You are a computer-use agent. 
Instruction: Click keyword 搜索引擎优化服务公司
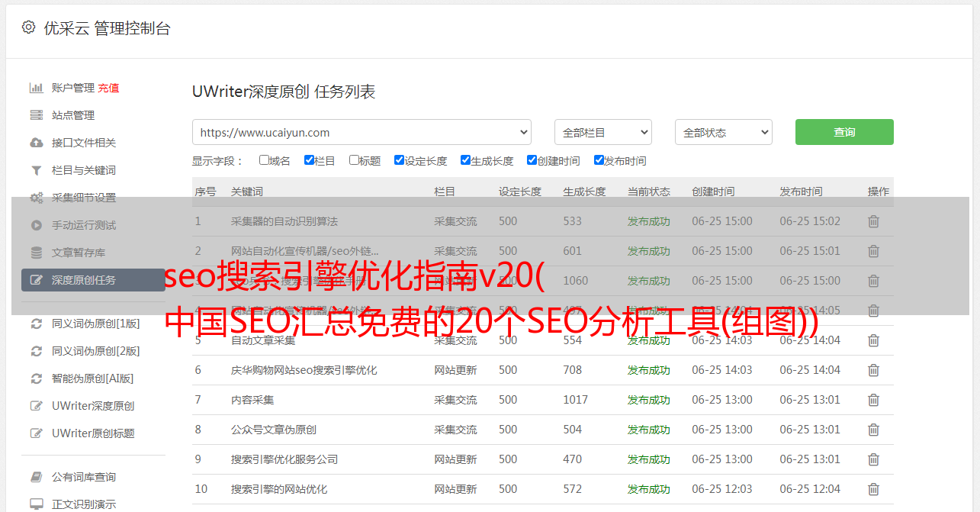click(x=284, y=459)
